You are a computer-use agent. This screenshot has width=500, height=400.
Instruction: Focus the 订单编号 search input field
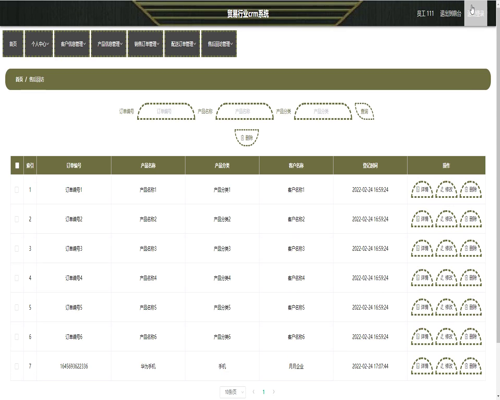pyautogui.click(x=166, y=111)
